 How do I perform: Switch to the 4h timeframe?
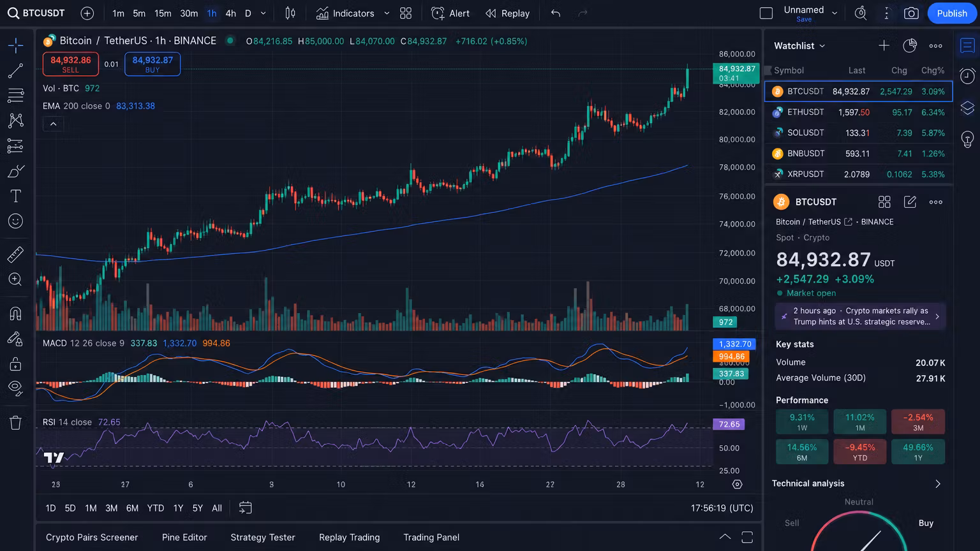(x=230, y=13)
